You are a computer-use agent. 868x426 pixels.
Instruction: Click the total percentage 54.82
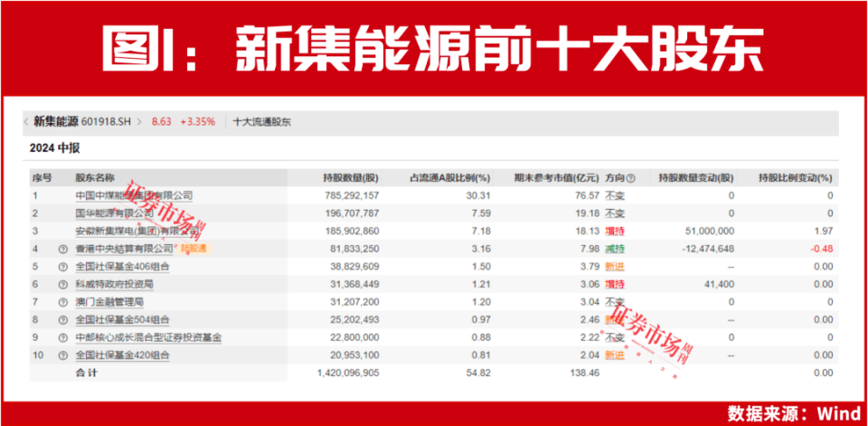coord(480,373)
